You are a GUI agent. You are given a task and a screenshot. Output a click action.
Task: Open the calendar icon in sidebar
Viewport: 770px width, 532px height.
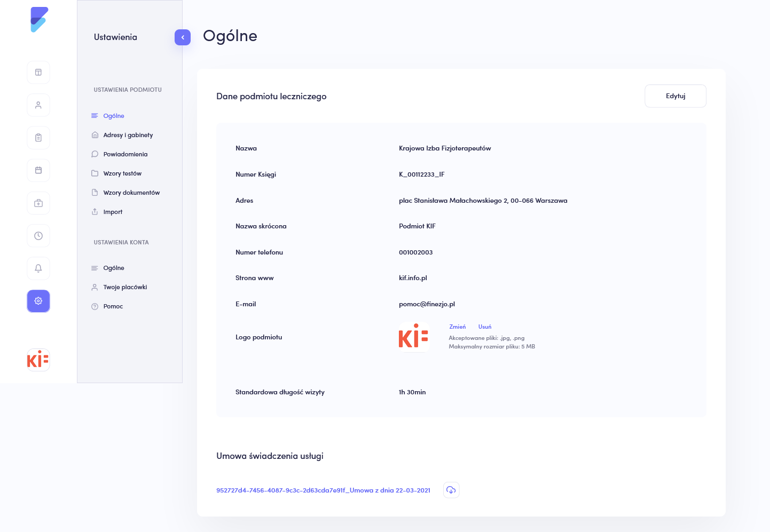38,170
